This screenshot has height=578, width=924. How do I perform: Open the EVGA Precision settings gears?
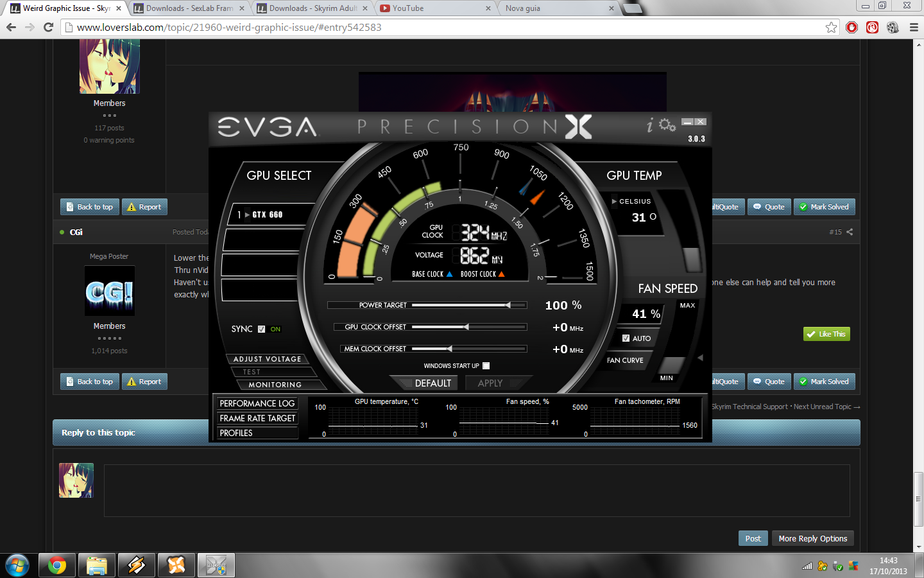point(667,125)
